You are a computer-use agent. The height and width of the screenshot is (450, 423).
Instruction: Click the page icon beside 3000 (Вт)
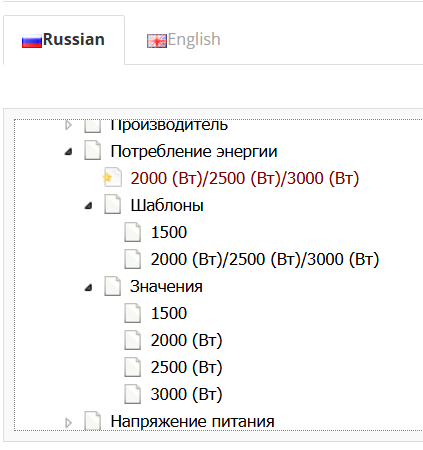(x=133, y=394)
